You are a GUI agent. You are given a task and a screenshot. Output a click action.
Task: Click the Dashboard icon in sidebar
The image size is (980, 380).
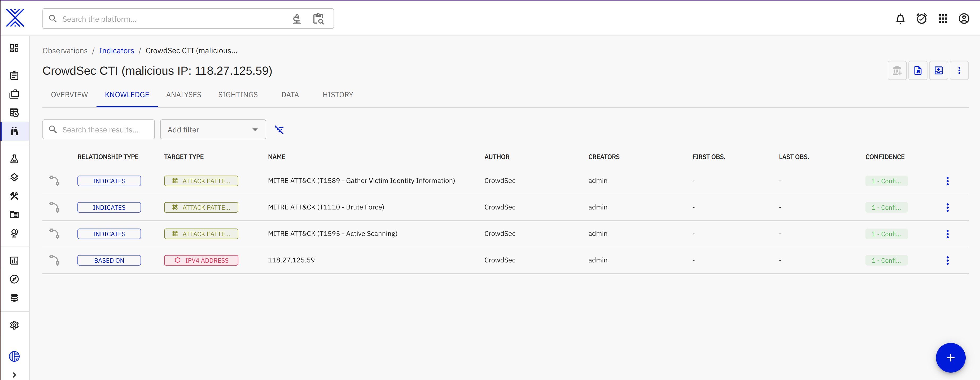pyautogui.click(x=15, y=48)
